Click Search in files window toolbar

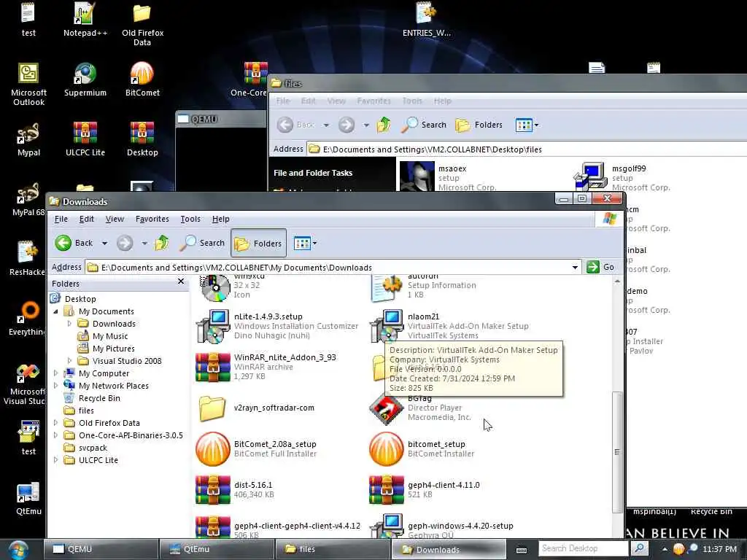click(424, 125)
